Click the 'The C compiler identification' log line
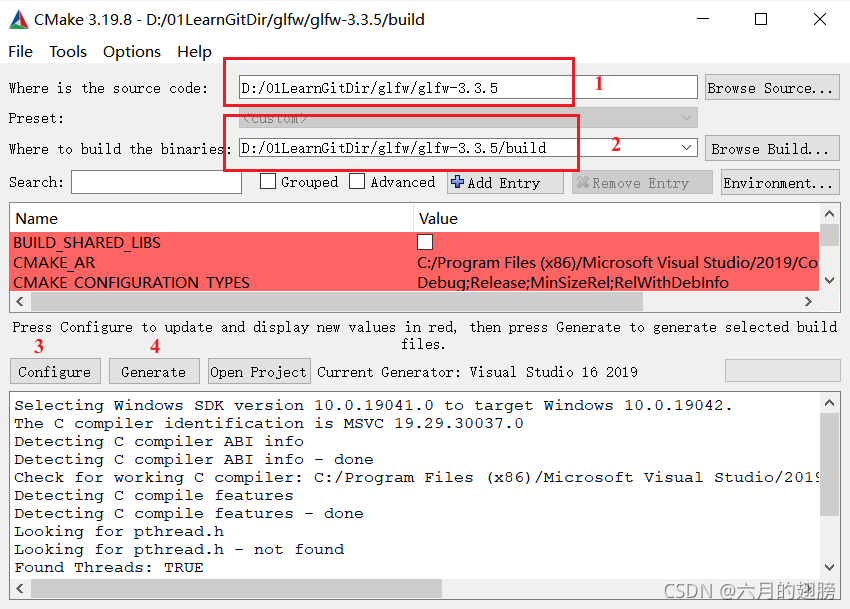This screenshot has height=609, width=850. click(x=269, y=424)
